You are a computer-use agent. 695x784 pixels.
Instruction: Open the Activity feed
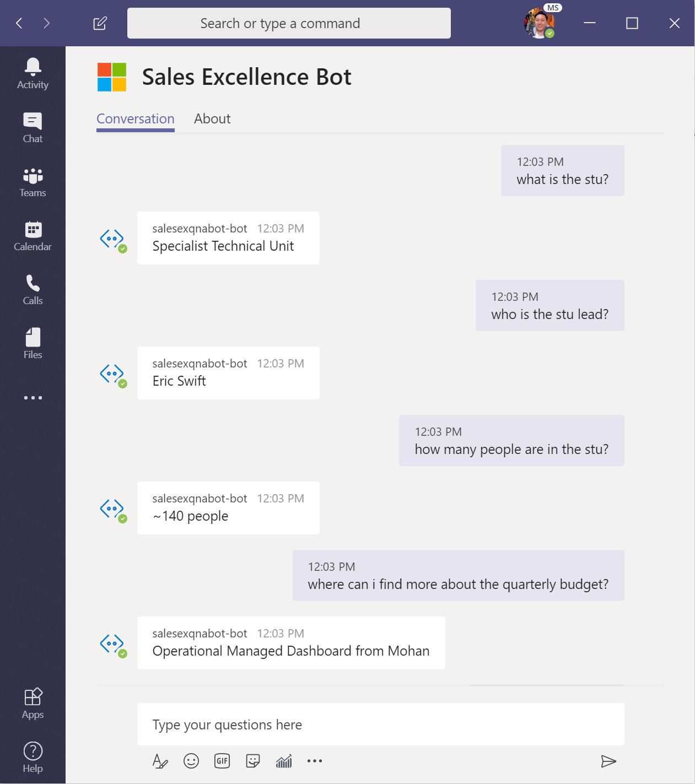(33, 73)
